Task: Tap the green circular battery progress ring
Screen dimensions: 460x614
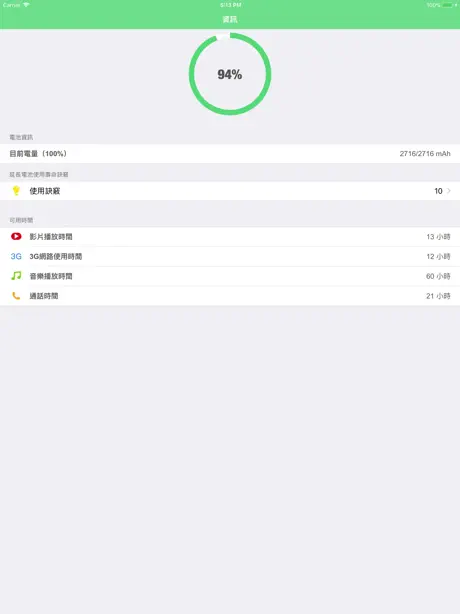Action: 230,74
